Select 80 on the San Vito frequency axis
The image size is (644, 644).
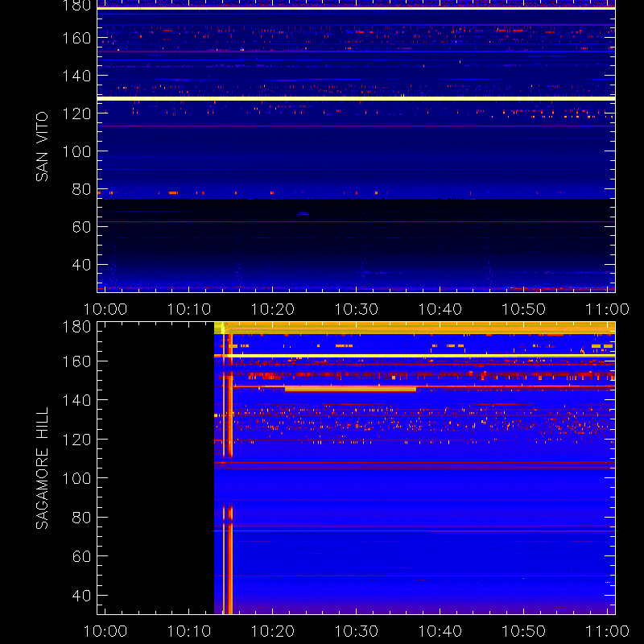(x=81, y=189)
